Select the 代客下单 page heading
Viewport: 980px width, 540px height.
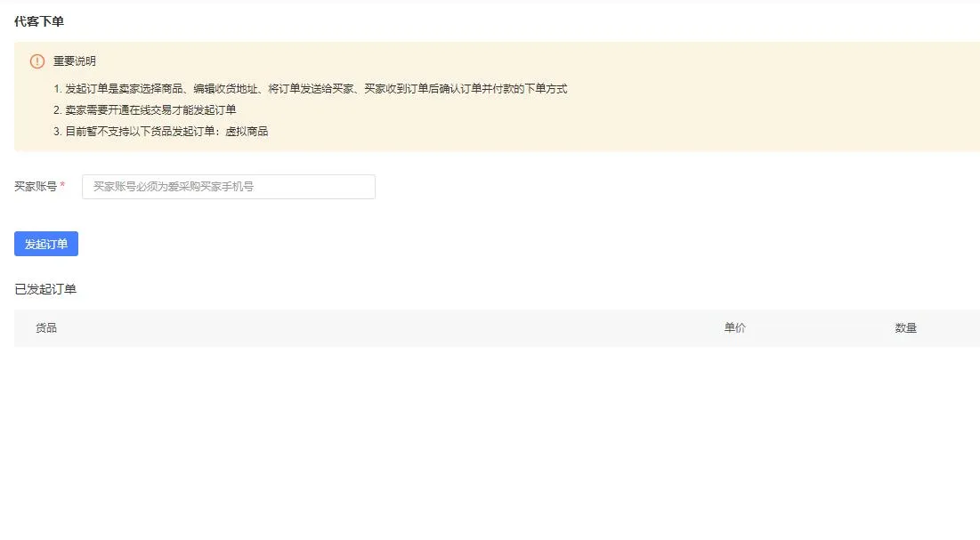pyautogui.click(x=39, y=21)
